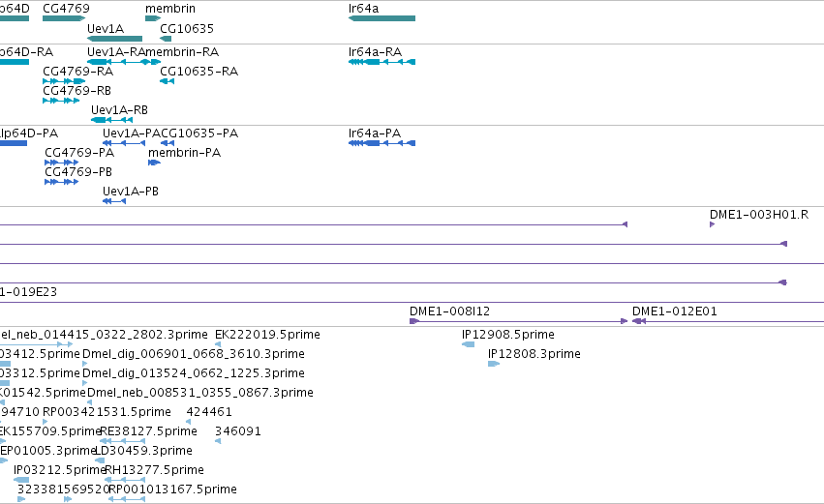The image size is (824, 504).
Task: Select the Dmel_dig_006901_0668_3610.3prime label
Action: (194, 354)
